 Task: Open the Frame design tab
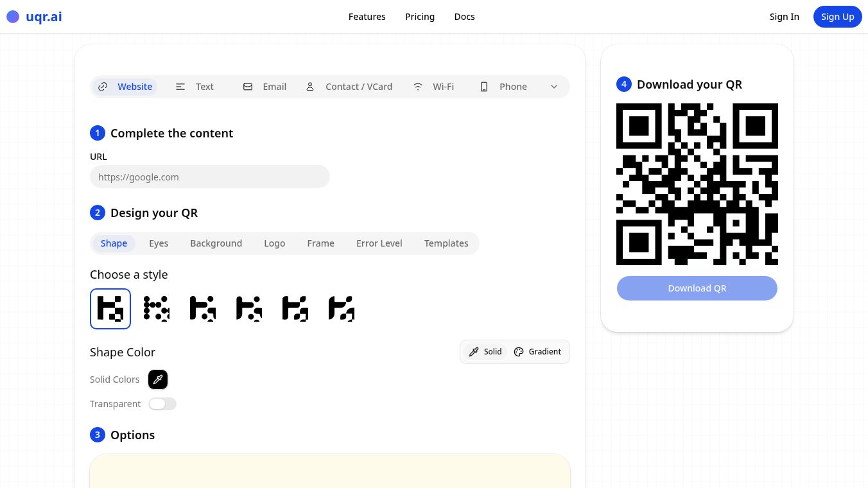pyautogui.click(x=321, y=243)
